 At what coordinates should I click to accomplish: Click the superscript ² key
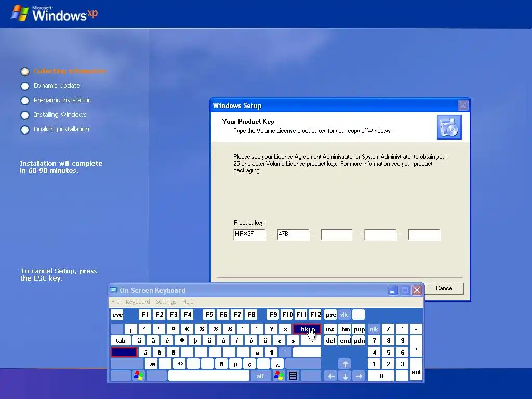(144, 329)
